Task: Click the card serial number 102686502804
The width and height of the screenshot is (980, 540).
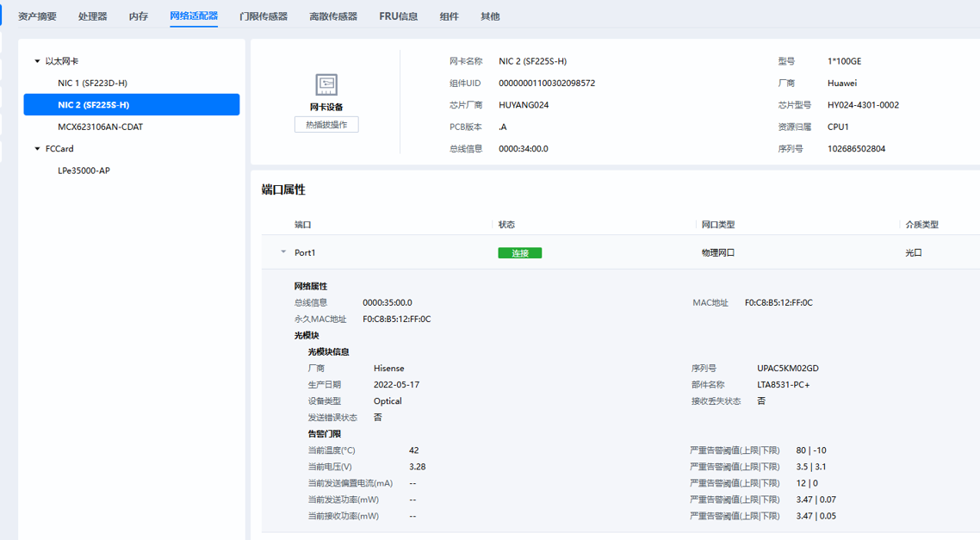Action: coord(856,149)
